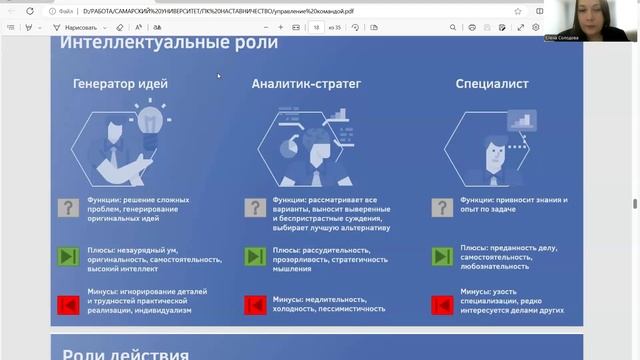Image resolution: width=640 pixels, height=360 pixels.
Task: Open page view options
Action: pos(373,27)
